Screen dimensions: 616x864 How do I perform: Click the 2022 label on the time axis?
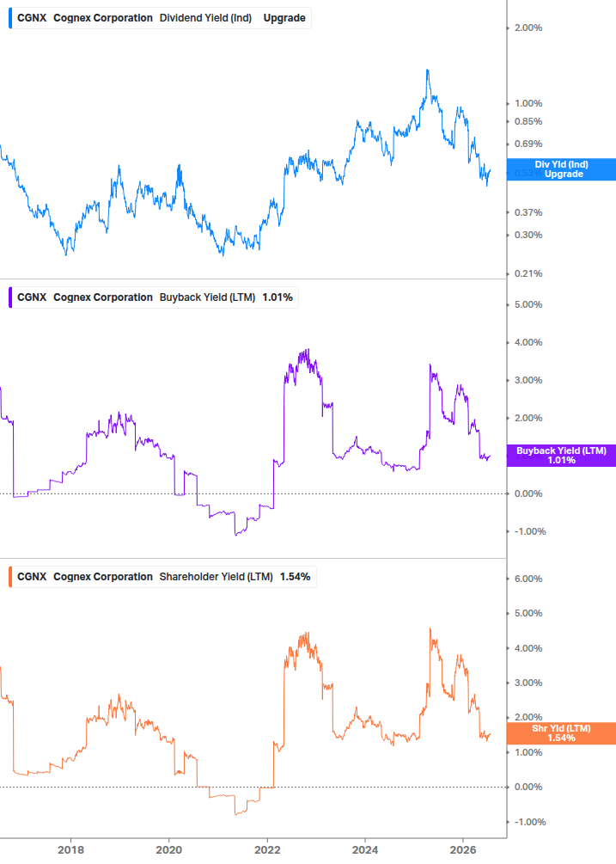pyautogui.click(x=267, y=849)
